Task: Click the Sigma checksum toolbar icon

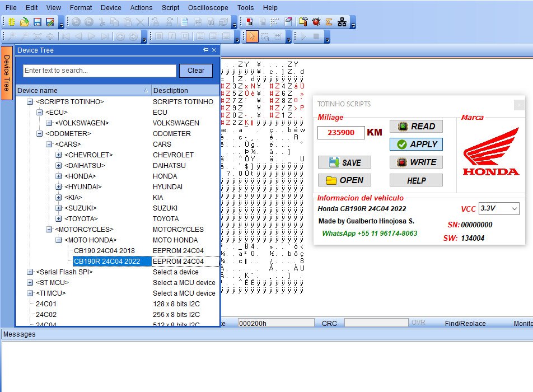Action: point(329,22)
